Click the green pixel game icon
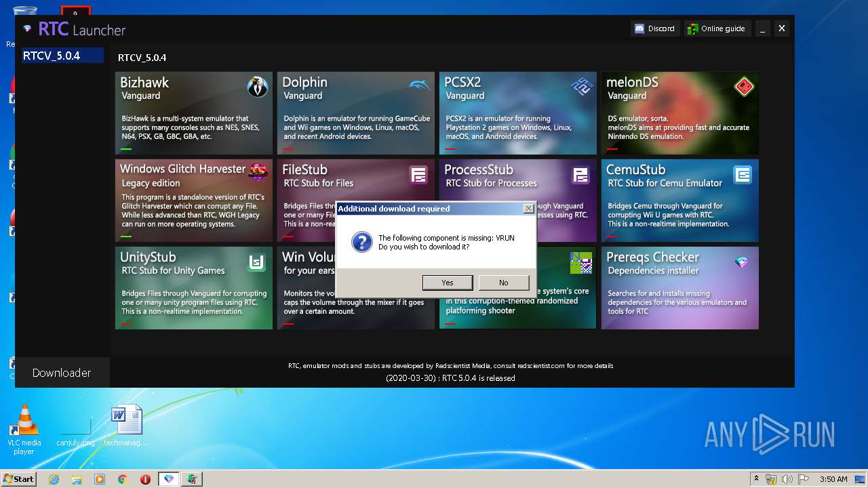Screen dimensions: 868x488 pyautogui.click(x=581, y=262)
